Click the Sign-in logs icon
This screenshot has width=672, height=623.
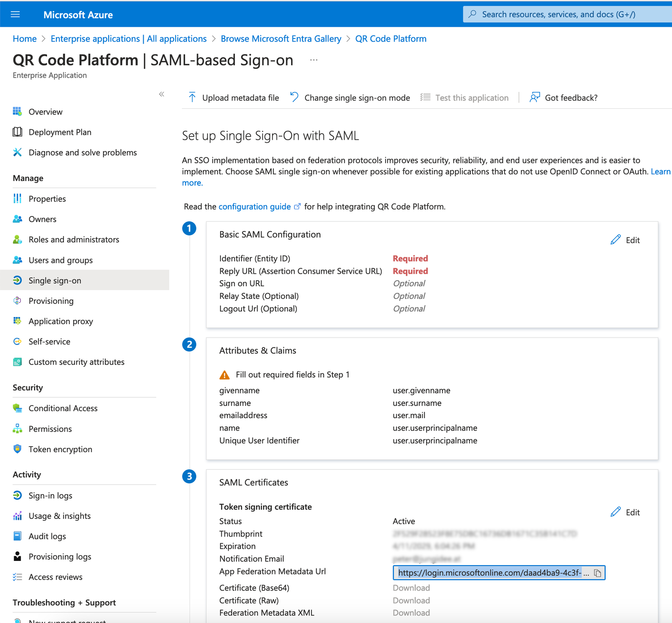click(x=17, y=495)
